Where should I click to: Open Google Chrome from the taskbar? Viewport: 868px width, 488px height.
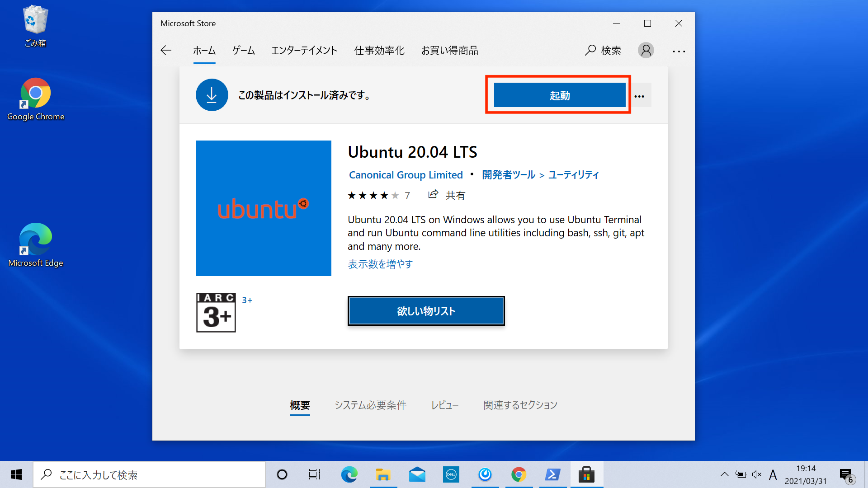pyautogui.click(x=519, y=474)
